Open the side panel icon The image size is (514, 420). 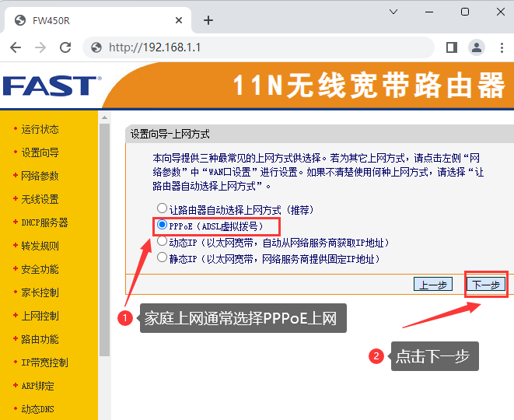tap(452, 47)
